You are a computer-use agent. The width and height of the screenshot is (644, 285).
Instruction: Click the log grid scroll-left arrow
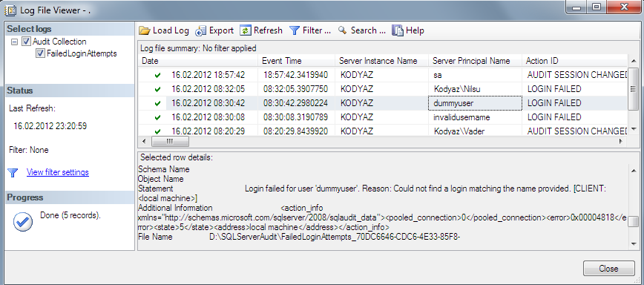(144, 141)
